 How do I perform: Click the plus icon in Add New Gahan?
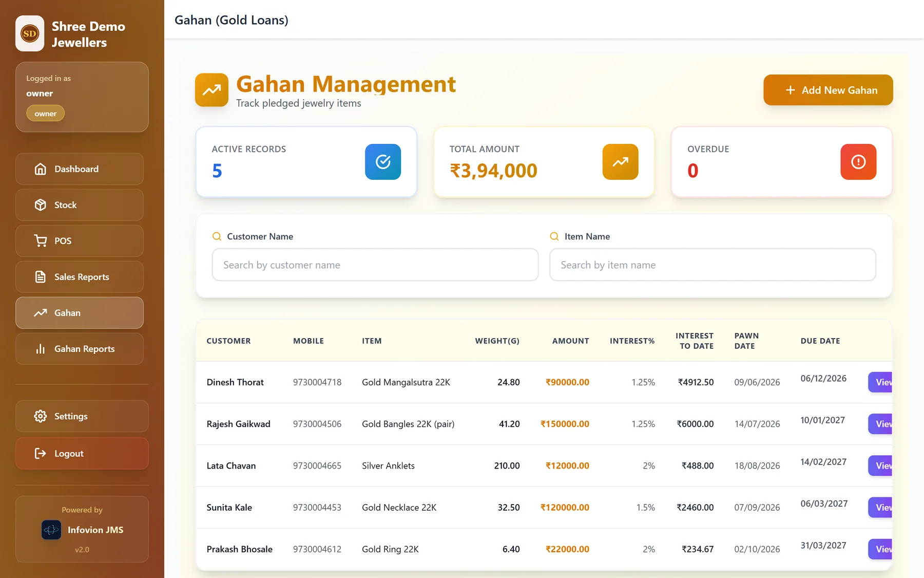(x=791, y=90)
